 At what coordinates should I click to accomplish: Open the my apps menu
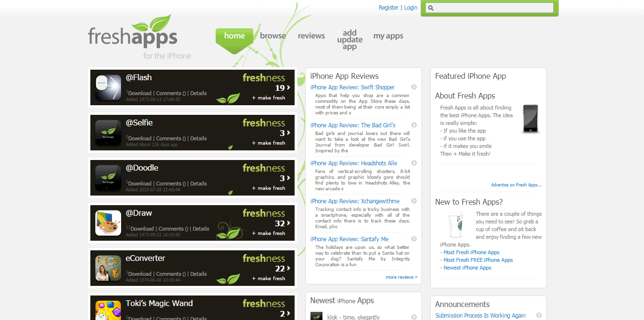388,36
